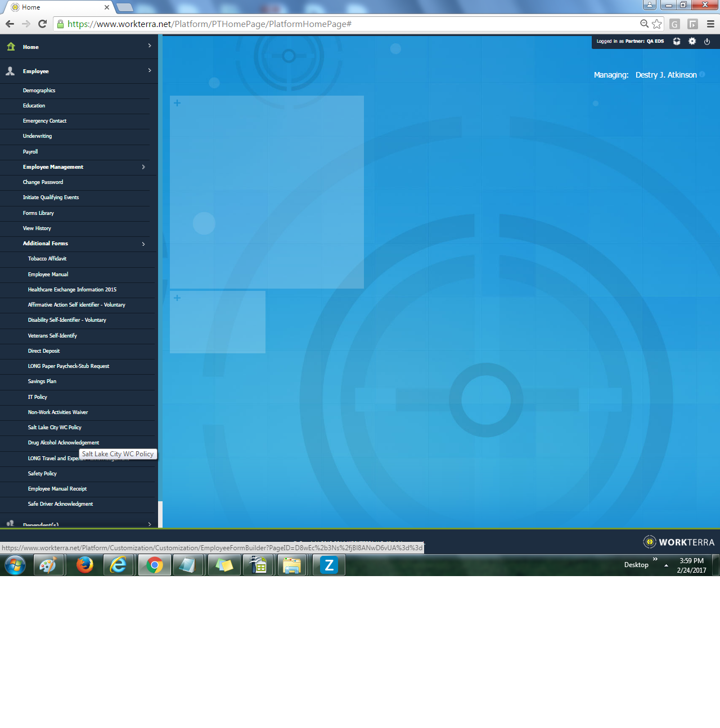Bookmark page with the star icon
Viewport: 720px width, 728px height.
pyautogui.click(x=656, y=24)
